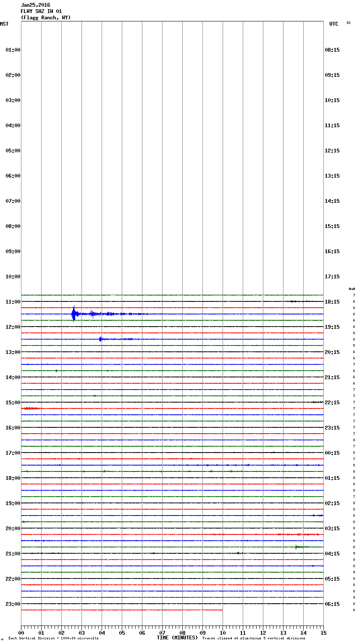This screenshot has width=357, height=644.
Task: Select the MST time label "03:00"
Action: (x=13, y=100)
